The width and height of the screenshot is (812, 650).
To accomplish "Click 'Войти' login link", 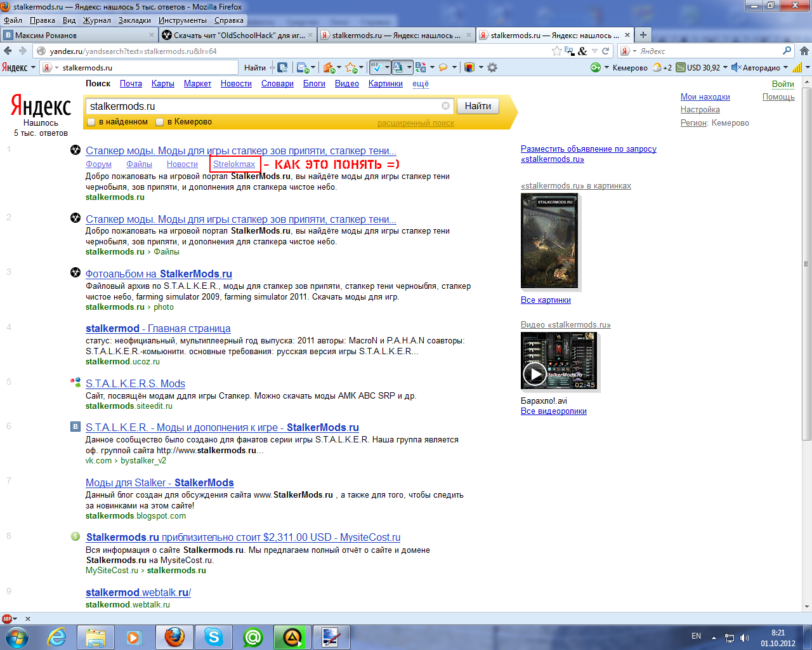I will [783, 84].
